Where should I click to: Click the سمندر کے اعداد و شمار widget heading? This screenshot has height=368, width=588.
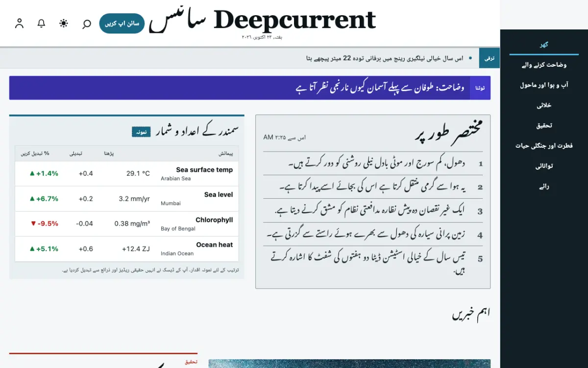(x=197, y=131)
